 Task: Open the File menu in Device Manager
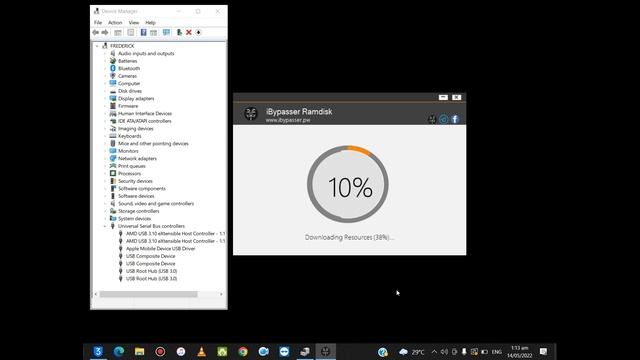98,22
